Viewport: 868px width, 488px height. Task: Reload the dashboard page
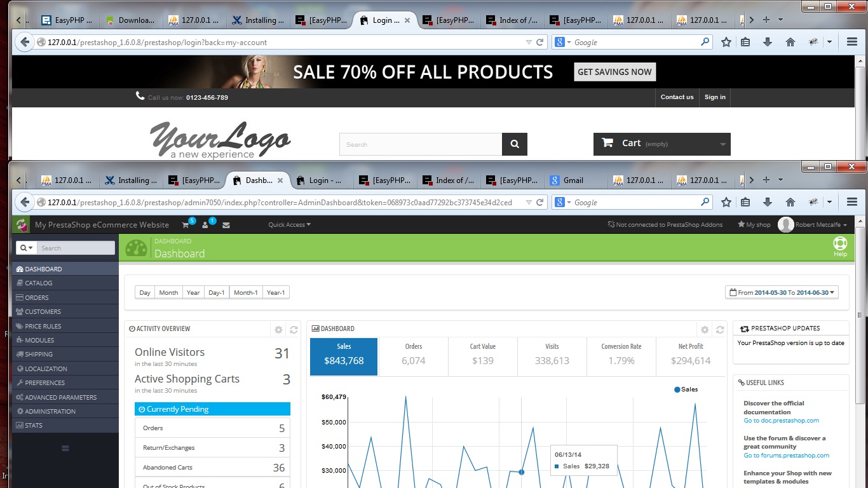click(540, 203)
